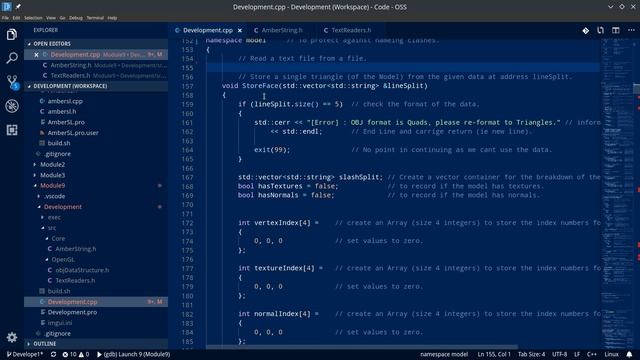Collapse the Open Editors section
Image resolution: width=640 pixels, height=360 pixels.
click(96, 44)
